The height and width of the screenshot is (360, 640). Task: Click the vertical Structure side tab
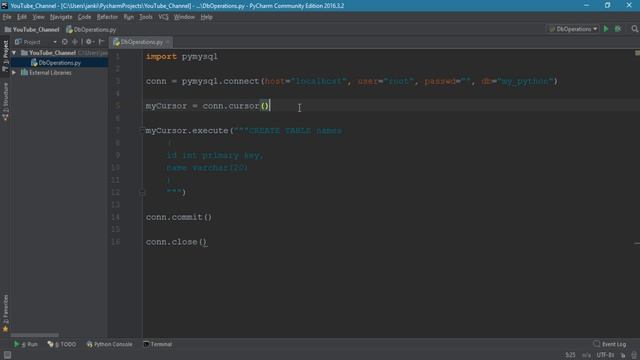coord(5,102)
